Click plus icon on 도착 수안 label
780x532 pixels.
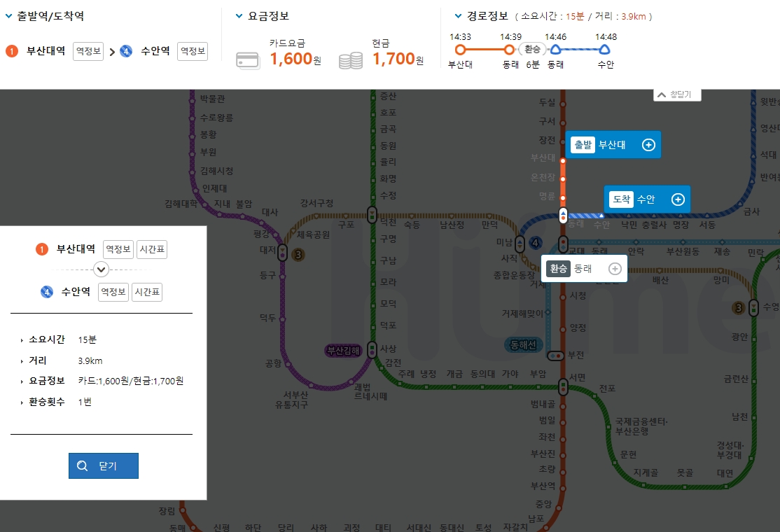(x=678, y=199)
